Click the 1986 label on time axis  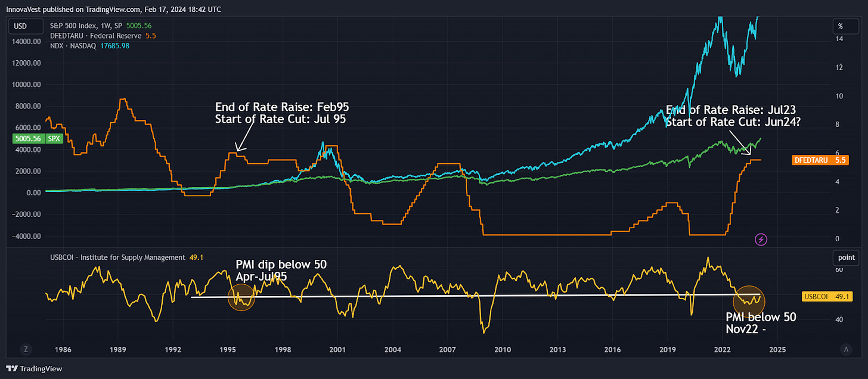(63, 349)
